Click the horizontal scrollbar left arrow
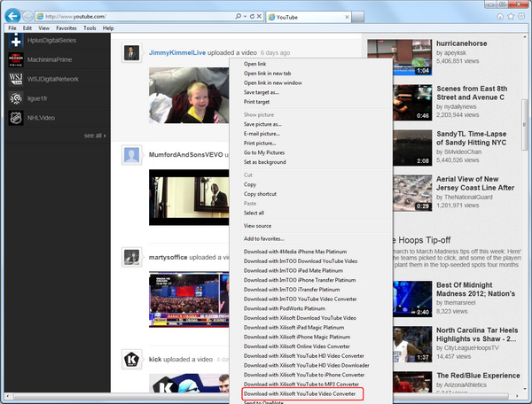This screenshot has width=532, height=404. [7, 396]
